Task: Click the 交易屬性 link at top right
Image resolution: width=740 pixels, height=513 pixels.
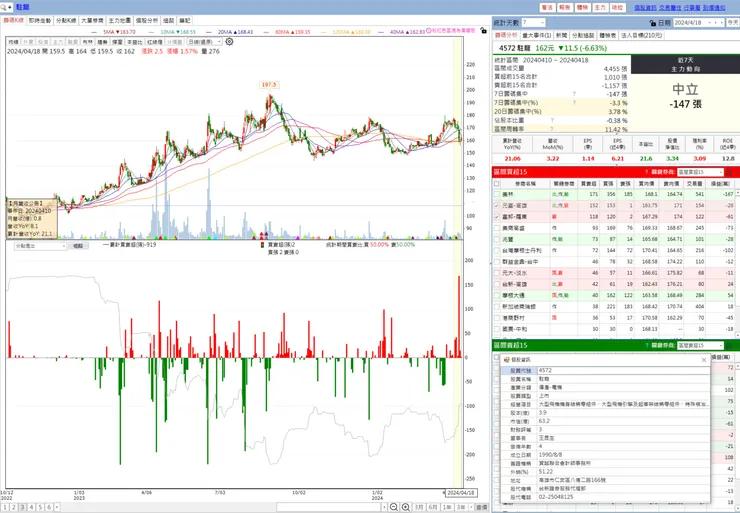Action: [670, 8]
